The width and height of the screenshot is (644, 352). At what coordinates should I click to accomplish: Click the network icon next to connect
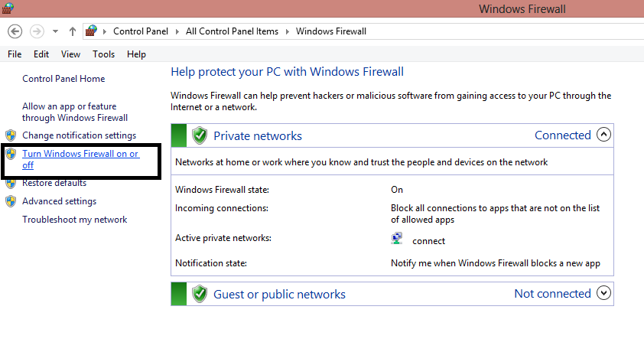tap(397, 239)
